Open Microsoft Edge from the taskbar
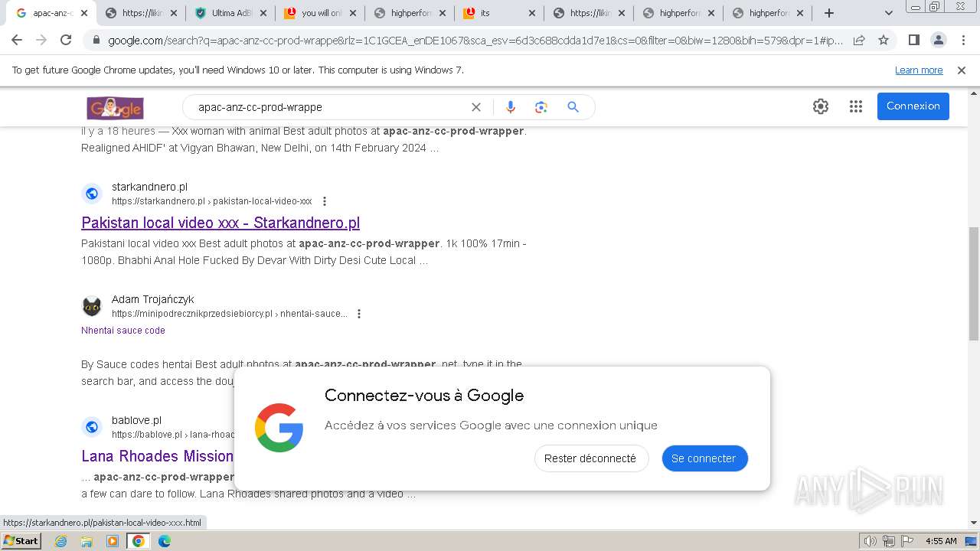The height and width of the screenshot is (551, 980). (x=165, y=541)
